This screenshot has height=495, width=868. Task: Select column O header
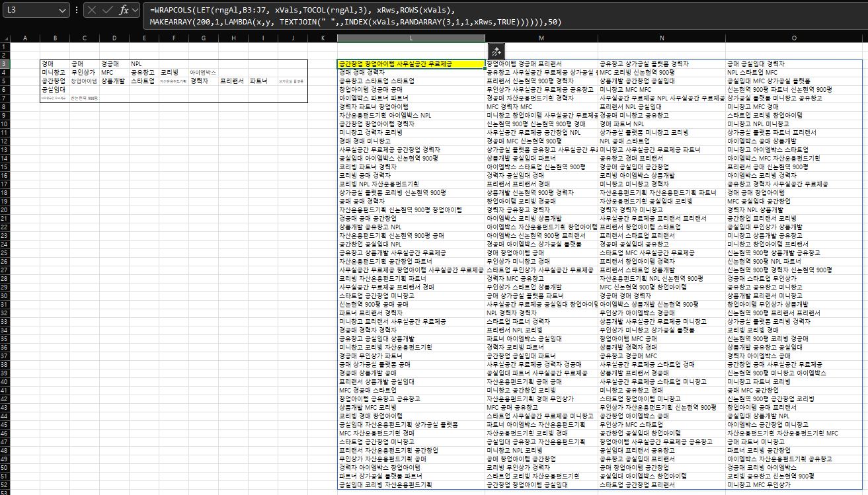click(793, 38)
